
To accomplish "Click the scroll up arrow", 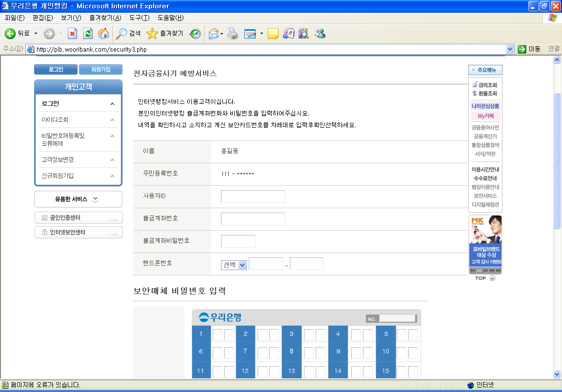I will point(557,60).
